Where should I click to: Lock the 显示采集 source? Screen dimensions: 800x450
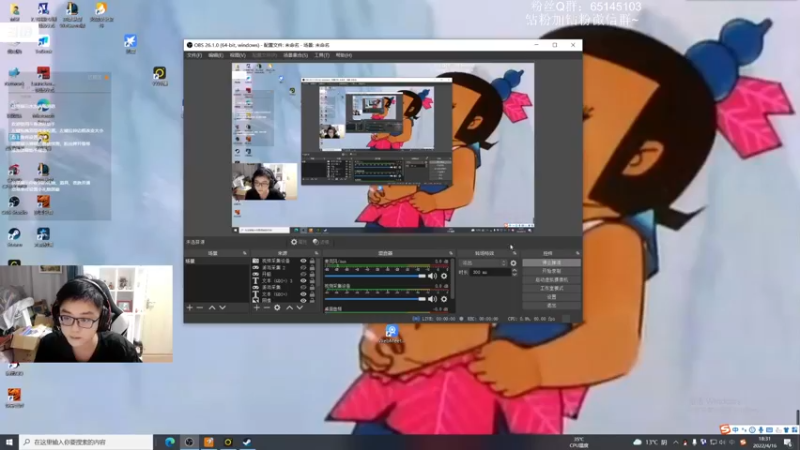tap(312, 287)
